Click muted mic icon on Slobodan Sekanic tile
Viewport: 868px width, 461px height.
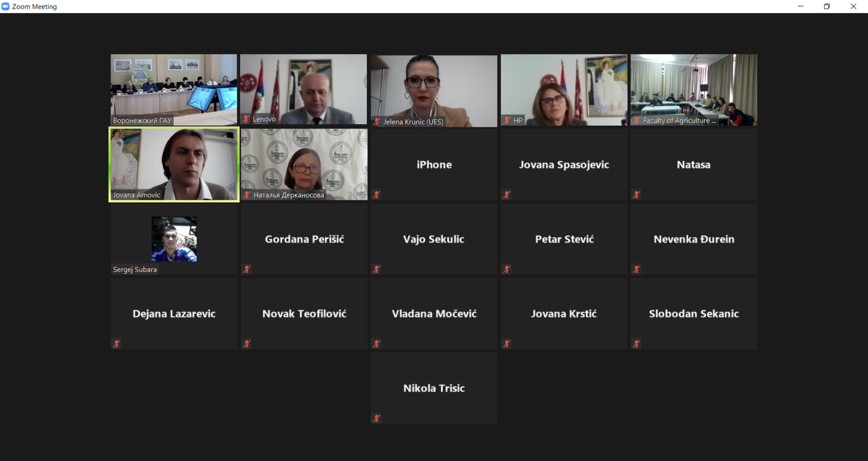coord(636,344)
